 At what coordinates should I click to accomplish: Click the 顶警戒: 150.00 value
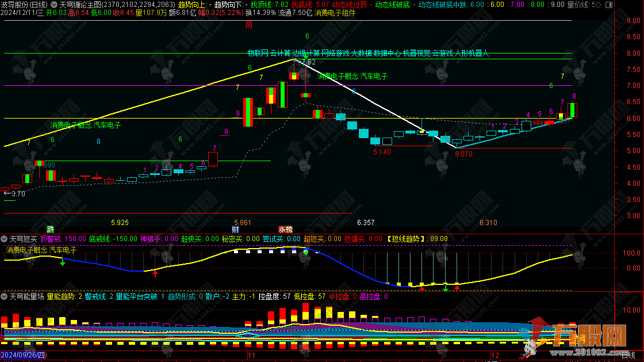pyautogui.click(x=63, y=239)
